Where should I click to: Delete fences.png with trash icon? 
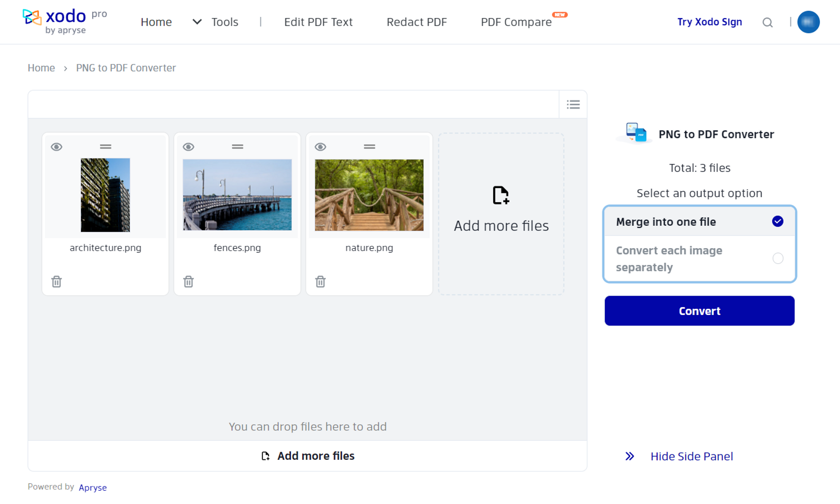click(189, 282)
